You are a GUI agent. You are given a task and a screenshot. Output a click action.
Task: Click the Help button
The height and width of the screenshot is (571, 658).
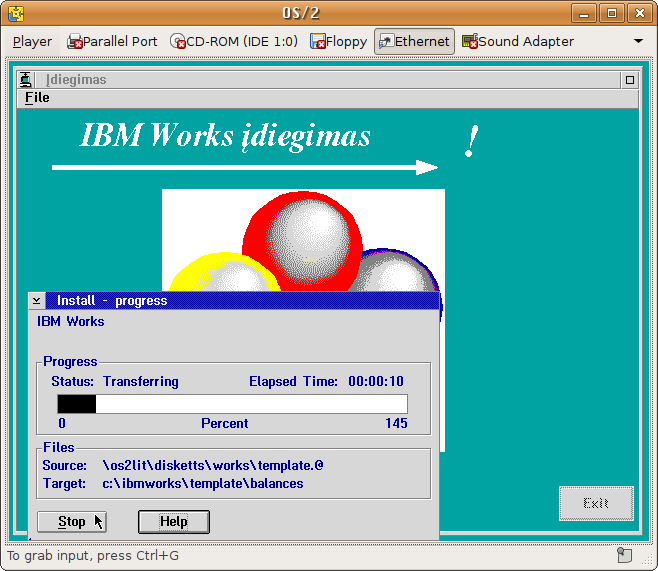click(174, 521)
